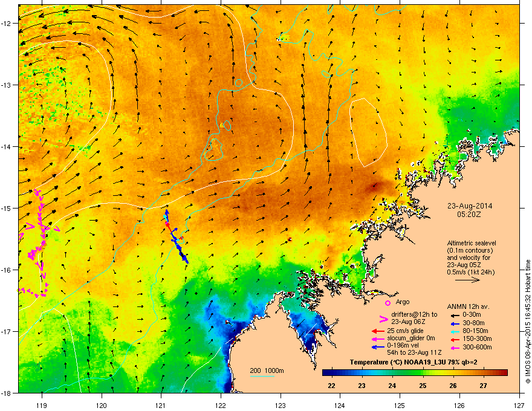Click the colorbar tick label 22
The width and height of the screenshot is (532, 411).
pos(331,386)
